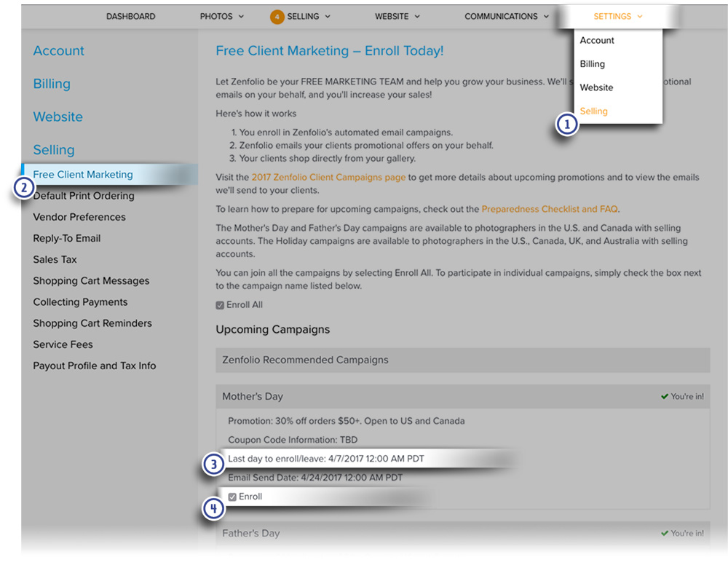Expand the Communications menu chevron
This screenshot has width=728, height=565.
546,16
